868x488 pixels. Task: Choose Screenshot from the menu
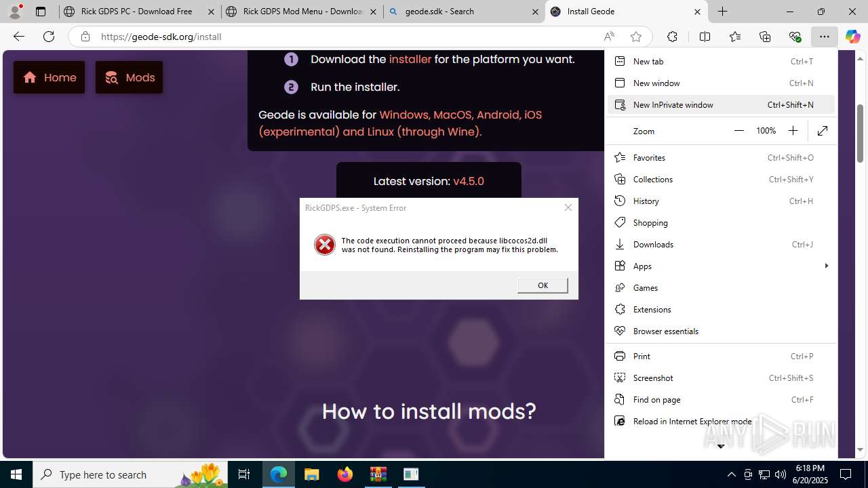coord(720,378)
